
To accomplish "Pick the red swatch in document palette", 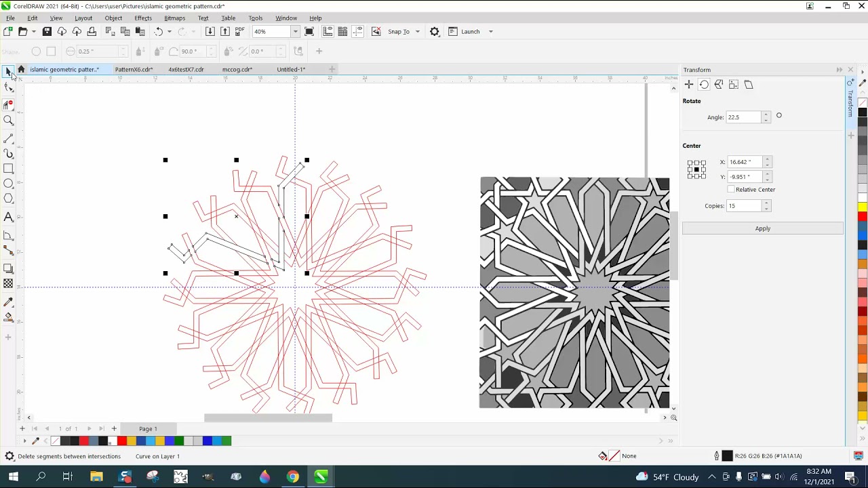I will tap(121, 441).
